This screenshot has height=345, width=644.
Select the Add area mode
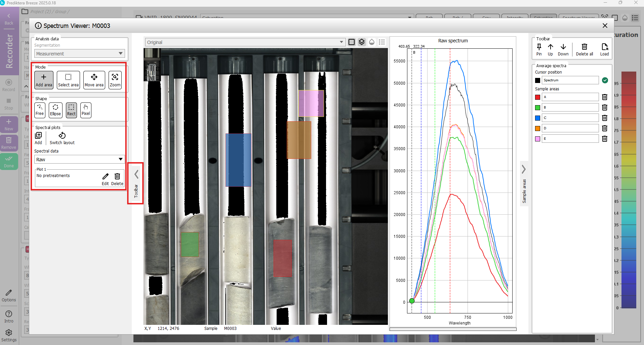pyautogui.click(x=44, y=80)
